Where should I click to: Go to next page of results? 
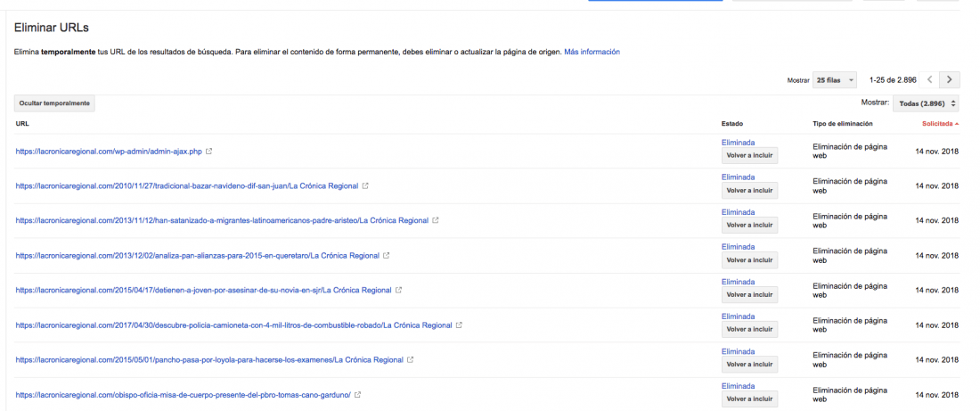pyautogui.click(x=950, y=80)
